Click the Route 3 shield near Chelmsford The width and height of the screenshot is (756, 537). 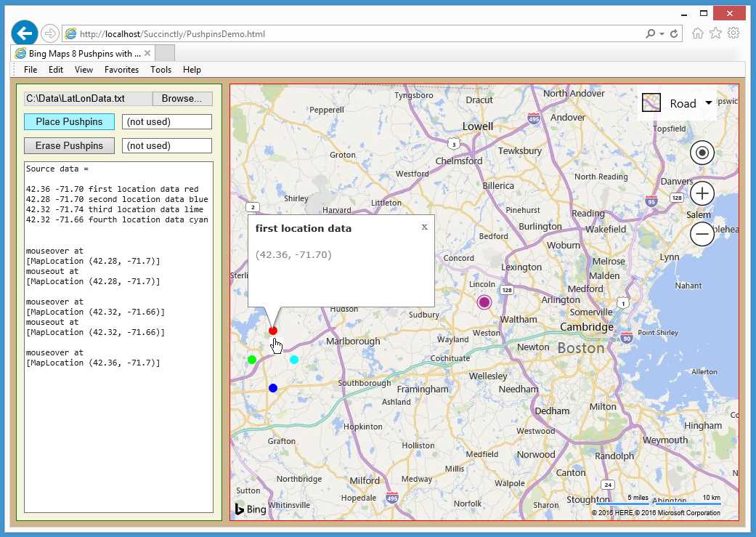pos(454,144)
